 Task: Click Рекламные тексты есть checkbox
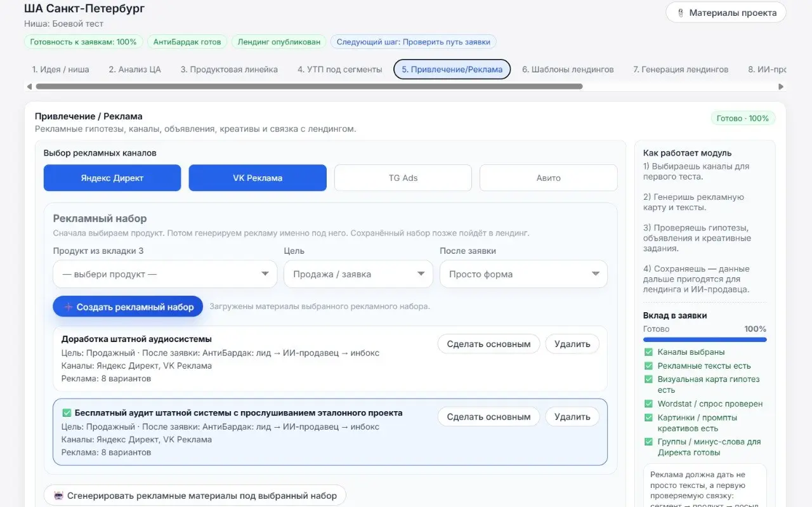(x=648, y=366)
